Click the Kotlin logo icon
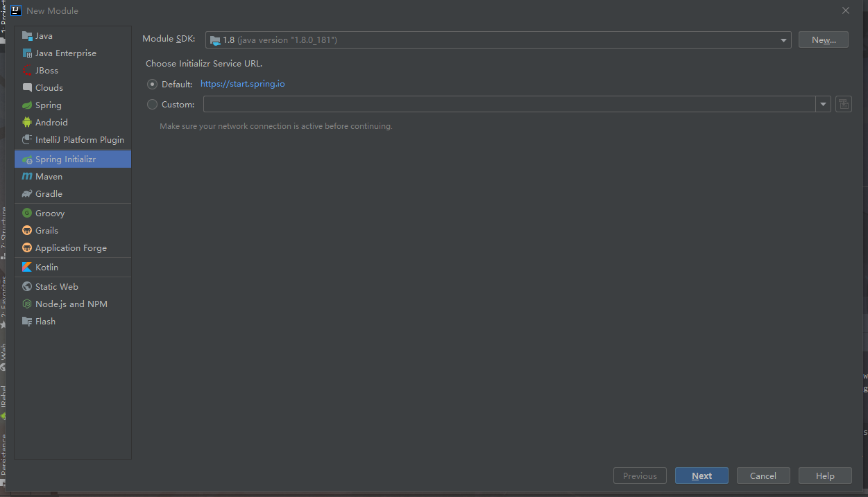The width and height of the screenshot is (868, 497). [27, 267]
